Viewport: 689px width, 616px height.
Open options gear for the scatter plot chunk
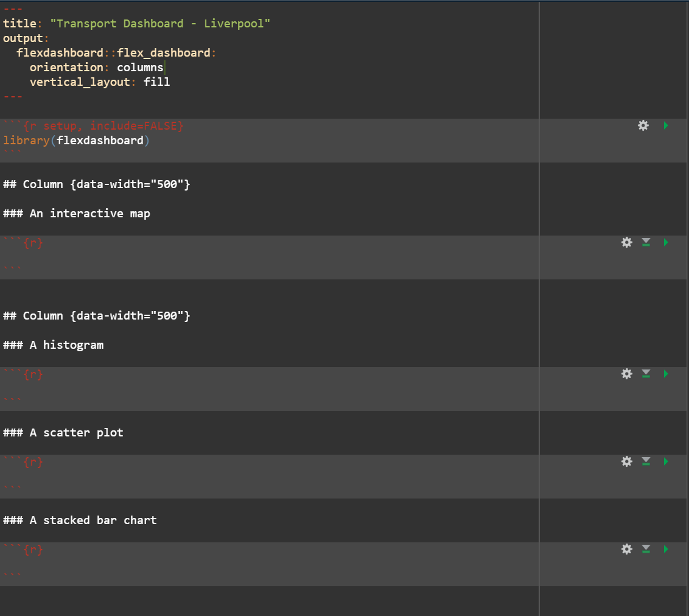pos(626,461)
